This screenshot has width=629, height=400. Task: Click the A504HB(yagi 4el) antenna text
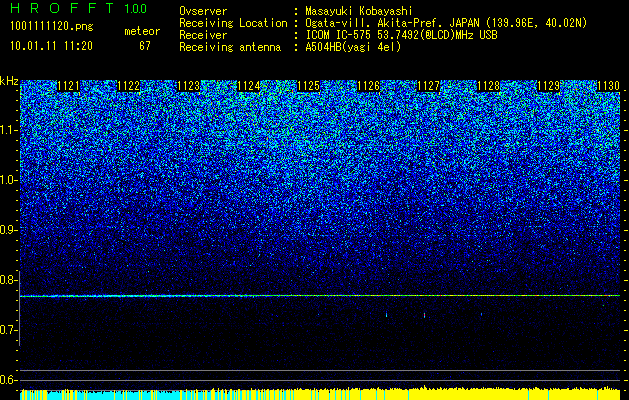pyautogui.click(x=353, y=47)
